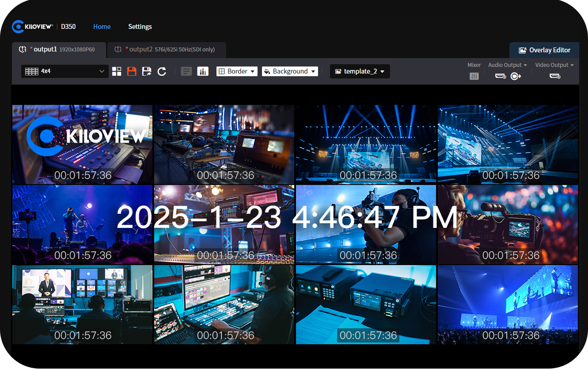Click the orange save layout icon
The height and width of the screenshot is (369, 588).
(x=132, y=71)
